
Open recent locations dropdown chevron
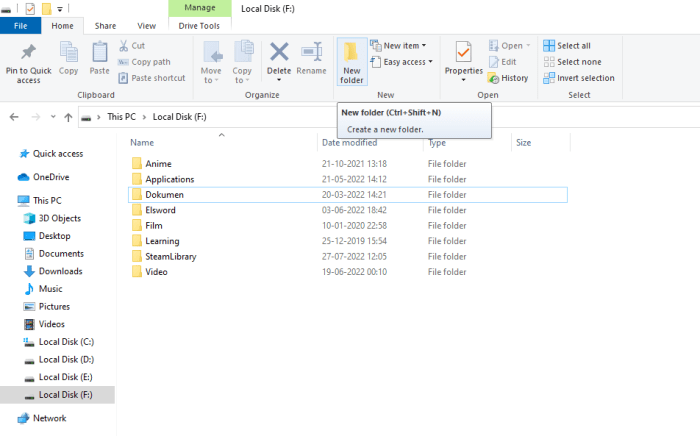53,117
